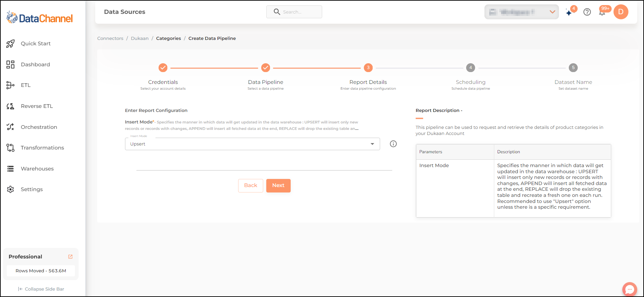Open Reverse ETL menu item
The image size is (644, 297).
point(37,106)
